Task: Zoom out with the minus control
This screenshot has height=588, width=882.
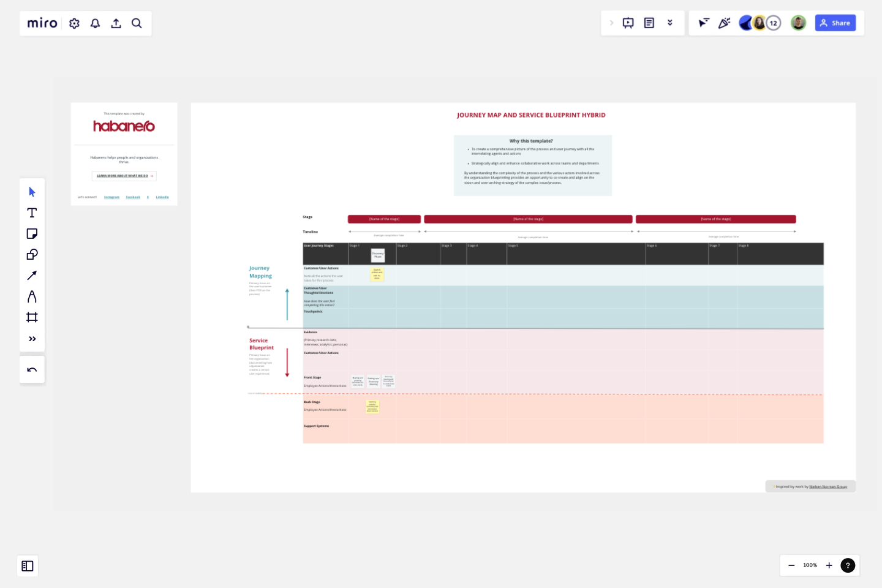Action: click(x=791, y=565)
